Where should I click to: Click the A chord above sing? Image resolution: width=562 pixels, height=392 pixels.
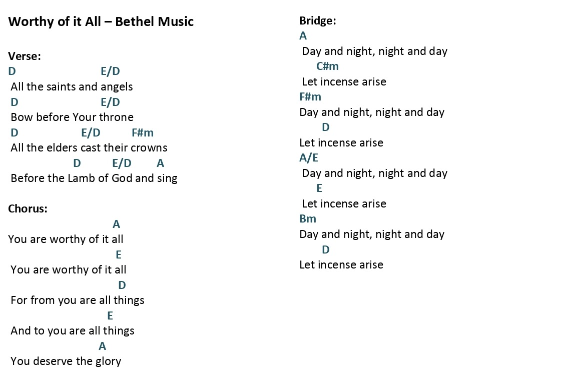click(x=160, y=163)
